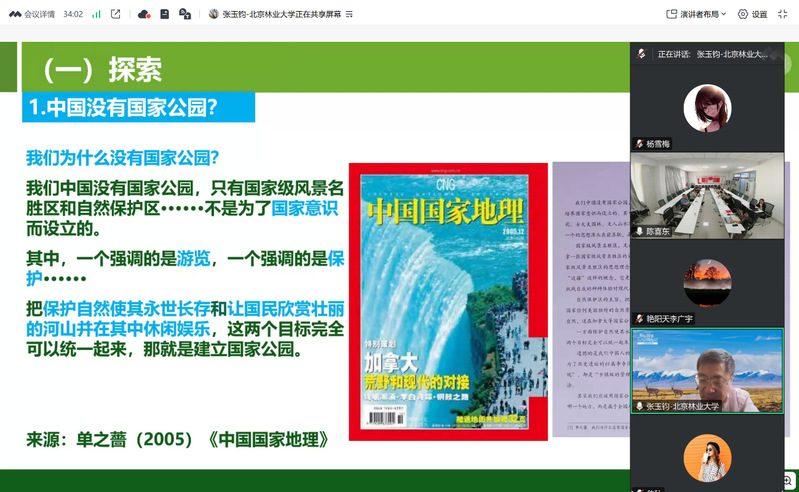
Task: Click the pop-out share icon in top bar
Action: coord(116,14)
